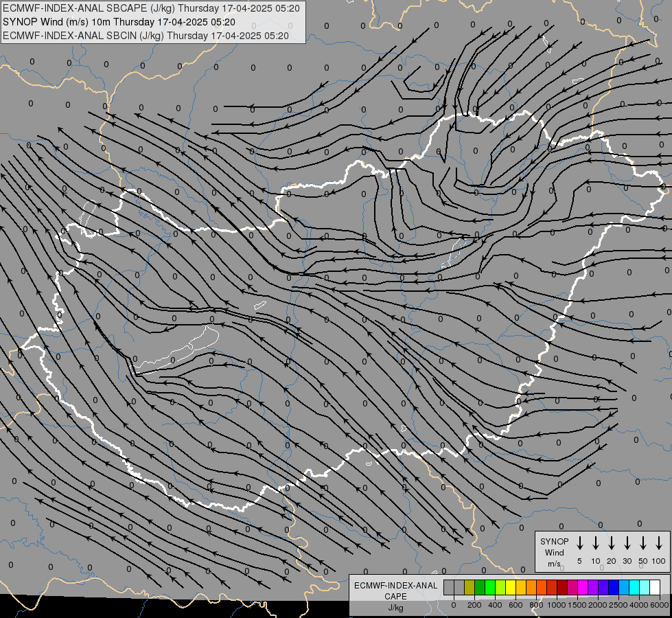Select the yellow-green CAPE swatch at 400

click(x=500, y=587)
